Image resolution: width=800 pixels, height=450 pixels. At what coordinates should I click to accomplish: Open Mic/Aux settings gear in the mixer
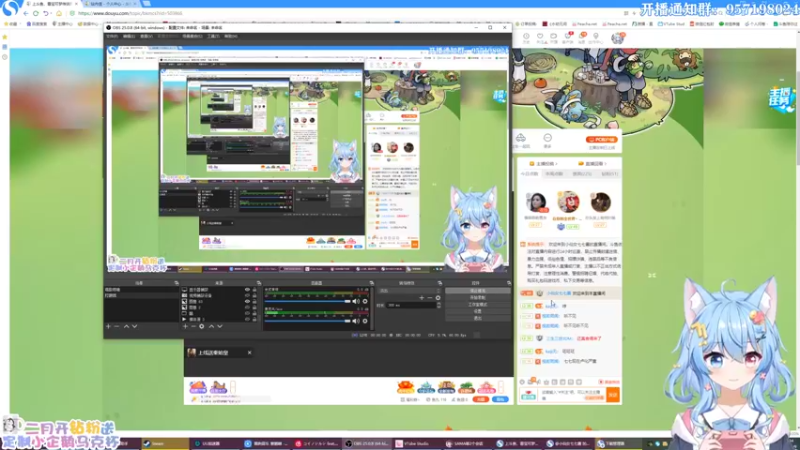(x=365, y=321)
